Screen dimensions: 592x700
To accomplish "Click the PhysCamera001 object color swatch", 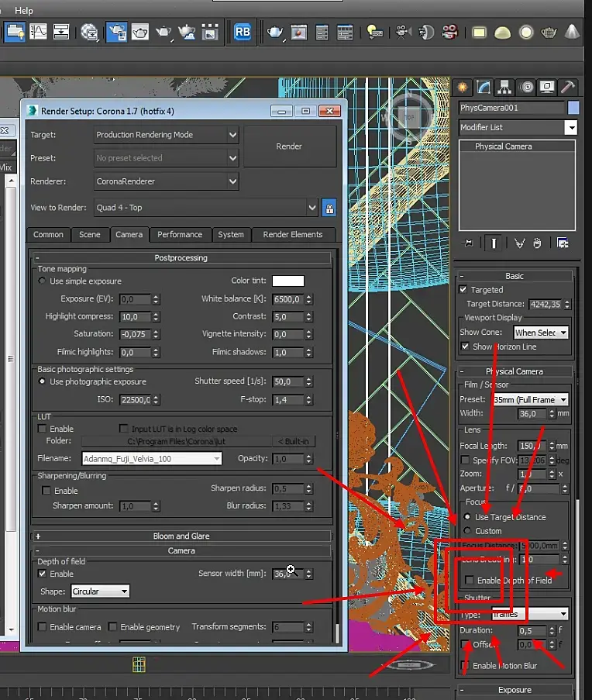I will [573, 108].
